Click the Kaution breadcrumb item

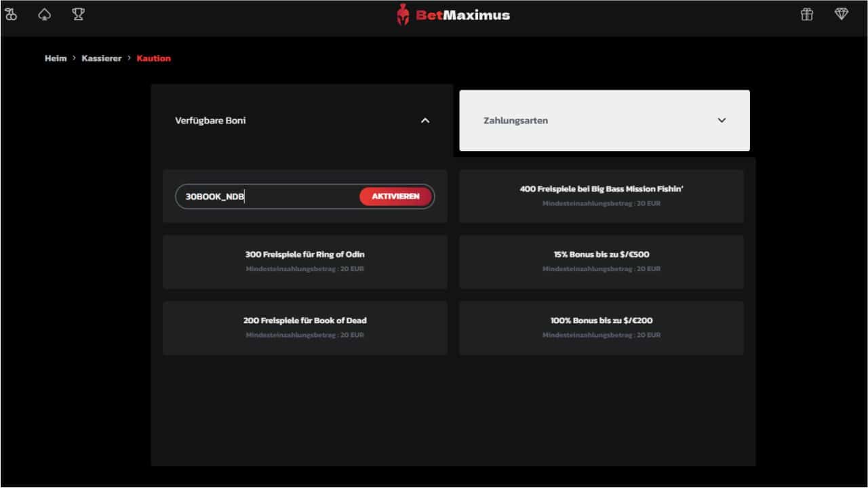point(154,58)
